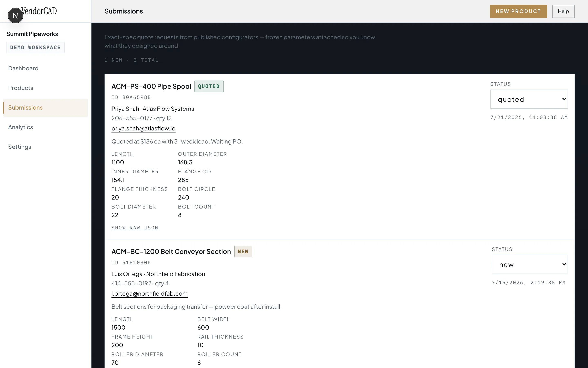588x368 pixels.
Task: Click the Summit Pipeworks workspace name
Action: [32, 34]
